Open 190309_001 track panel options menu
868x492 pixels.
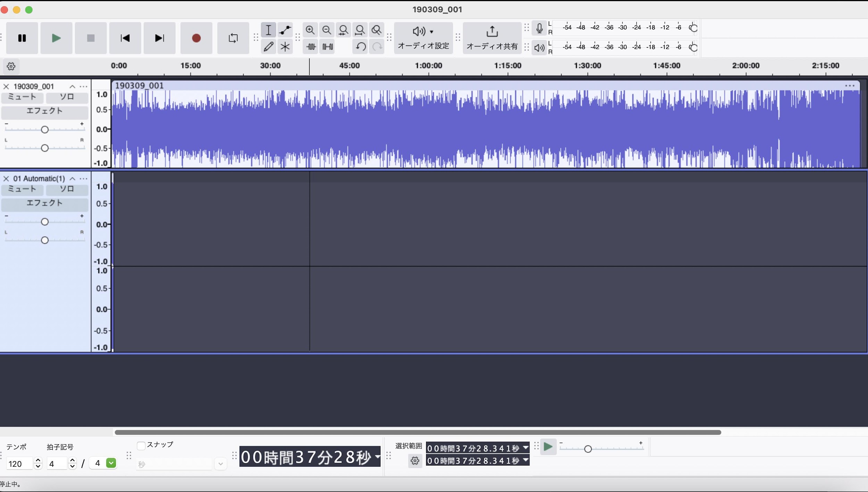click(83, 87)
